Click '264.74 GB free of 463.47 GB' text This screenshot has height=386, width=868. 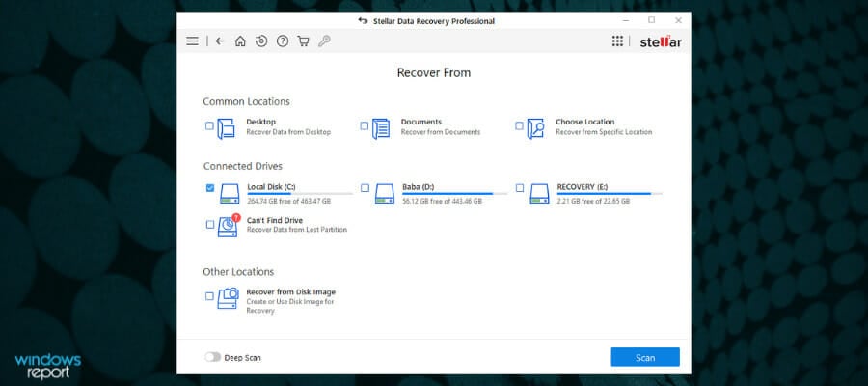point(288,201)
